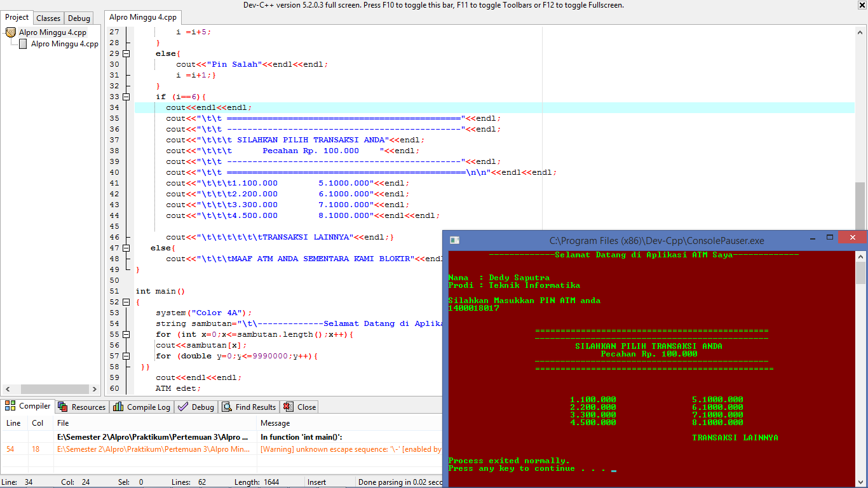The width and height of the screenshot is (868, 488).
Task: Click the 'Line: 34' status bar entry
Action: point(18,482)
